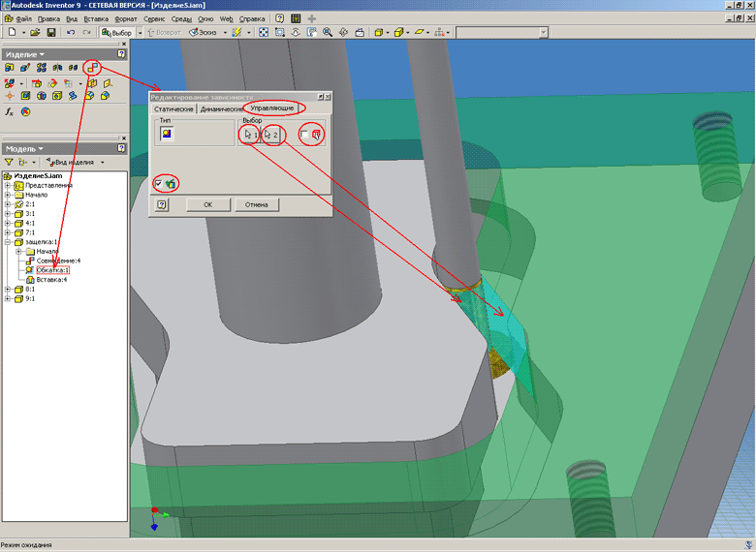Click the help question icon in menu bar
Screen dimensions: 756x552
point(280,18)
